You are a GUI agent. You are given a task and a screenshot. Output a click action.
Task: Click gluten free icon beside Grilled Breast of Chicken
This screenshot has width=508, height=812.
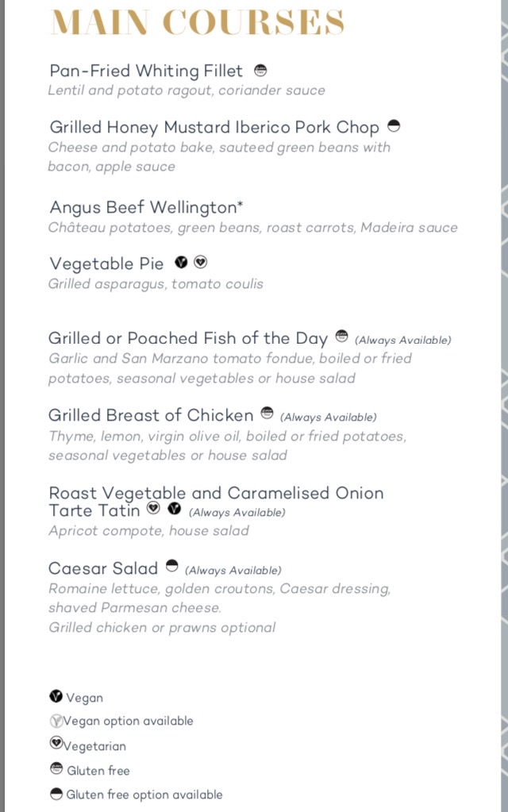(x=267, y=413)
